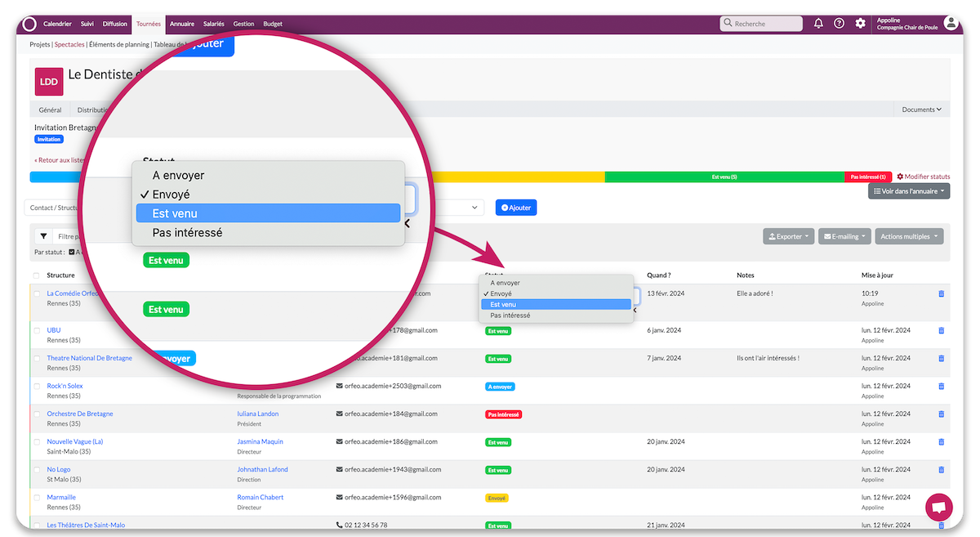Screen dimensions: 980x537
Task: Click the yellow Envoyé badge on Marmaille row
Action: click(497, 498)
